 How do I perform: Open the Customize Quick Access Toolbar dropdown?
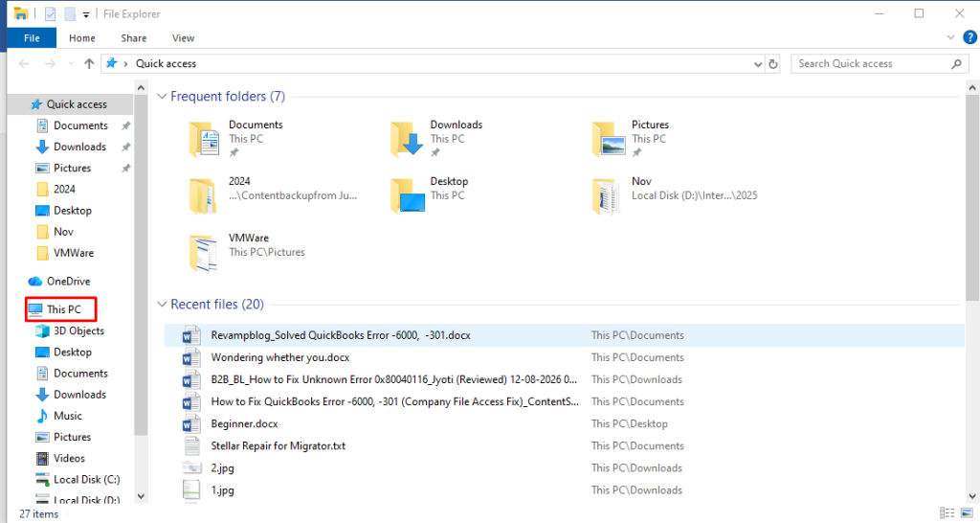85,14
